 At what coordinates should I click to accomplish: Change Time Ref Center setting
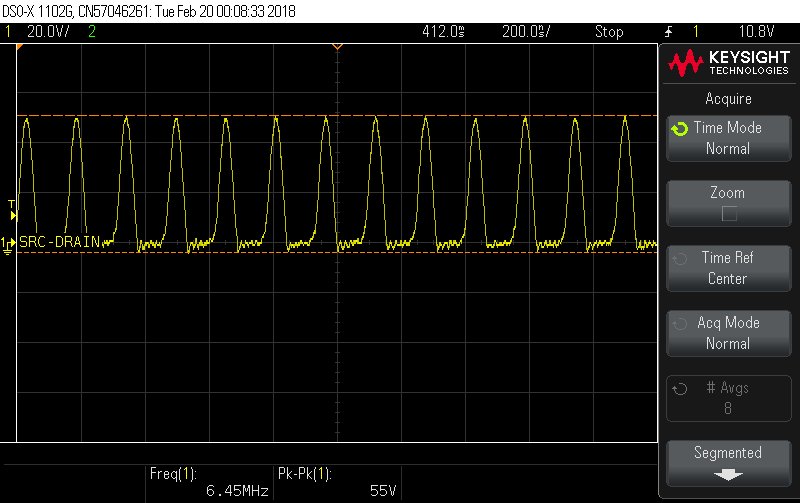coord(729,268)
